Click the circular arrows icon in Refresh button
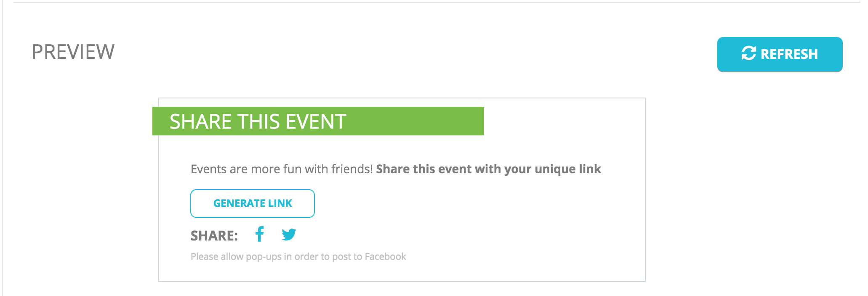This screenshot has width=868, height=296. [x=748, y=53]
